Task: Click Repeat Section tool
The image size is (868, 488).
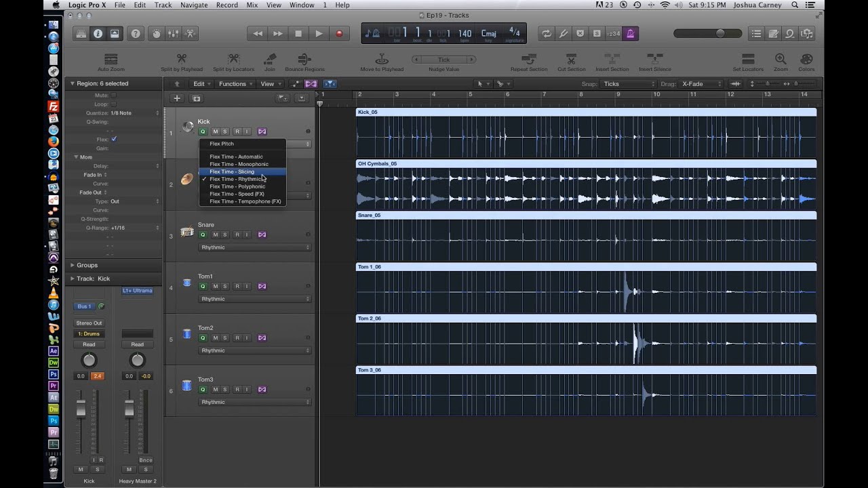Action: [529, 62]
